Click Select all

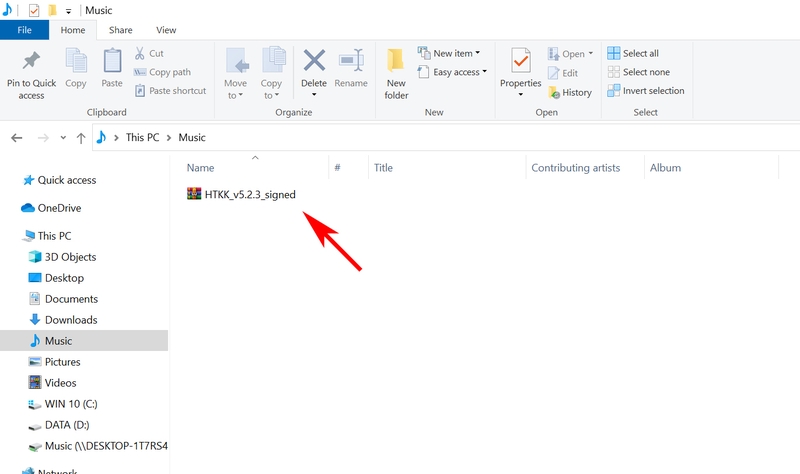coord(633,53)
